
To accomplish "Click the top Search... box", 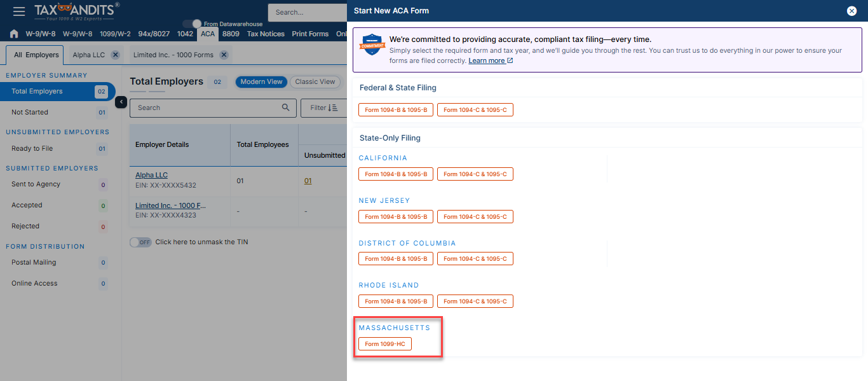I will 308,12.
